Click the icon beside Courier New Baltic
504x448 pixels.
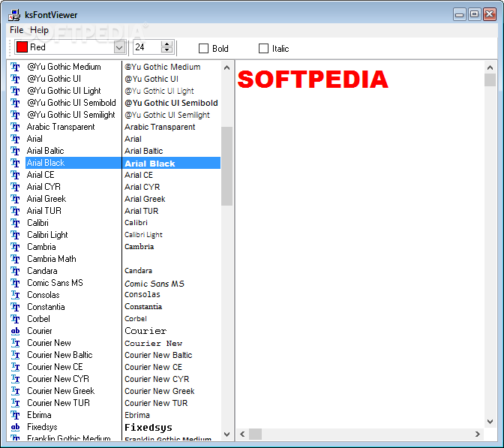point(15,355)
